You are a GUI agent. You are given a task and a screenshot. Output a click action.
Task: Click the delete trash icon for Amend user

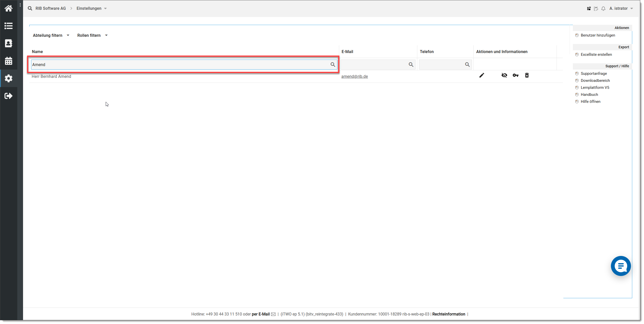point(527,76)
